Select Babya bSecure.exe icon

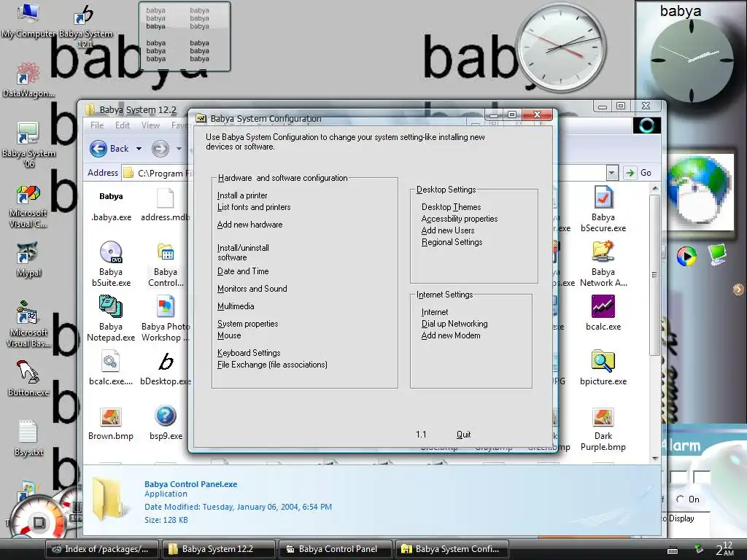[x=603, y=209]
